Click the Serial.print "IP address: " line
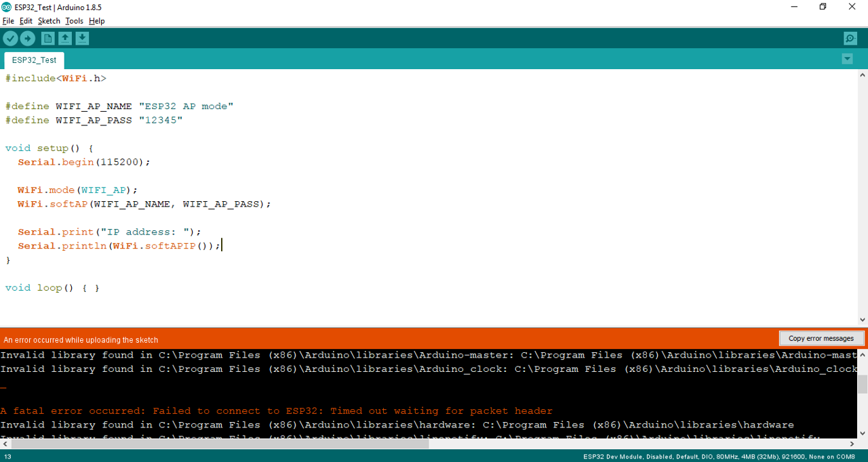 point(110,232)
